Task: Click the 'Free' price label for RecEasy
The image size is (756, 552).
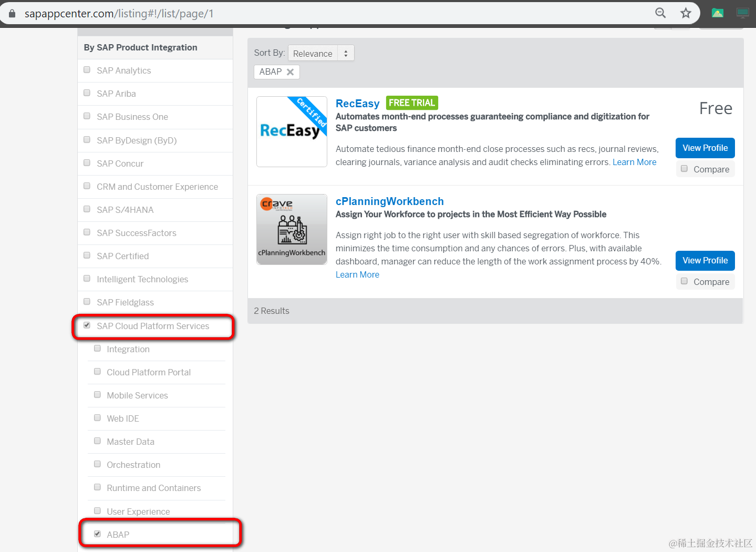Action: 716,108
